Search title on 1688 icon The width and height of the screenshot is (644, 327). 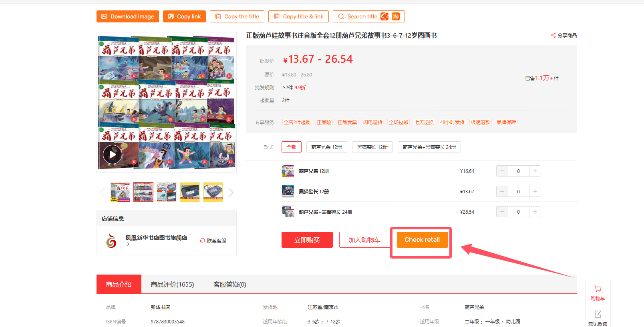pyautogui.click(x=384, y=16)
